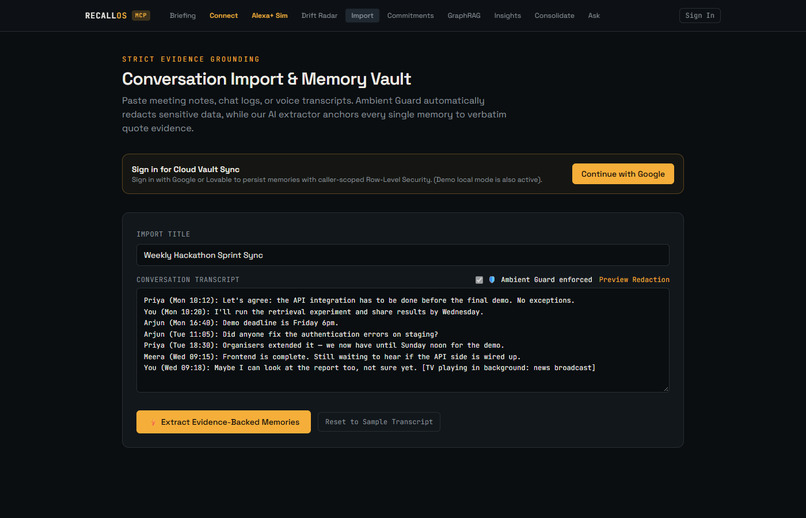The image size is (806, 518).
Task: Open the Commitments section
Action: [x=410, y=15]
